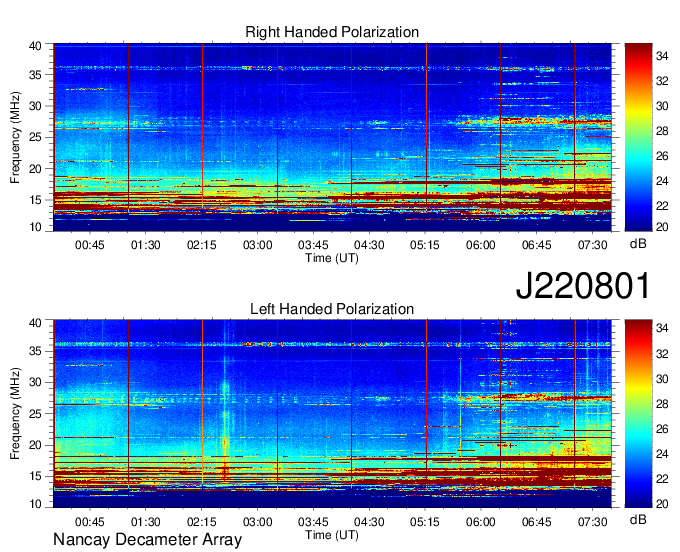Click the 22 dB label on top color bar
Viewport: 680px width, 552px height.
click(662, 206)
